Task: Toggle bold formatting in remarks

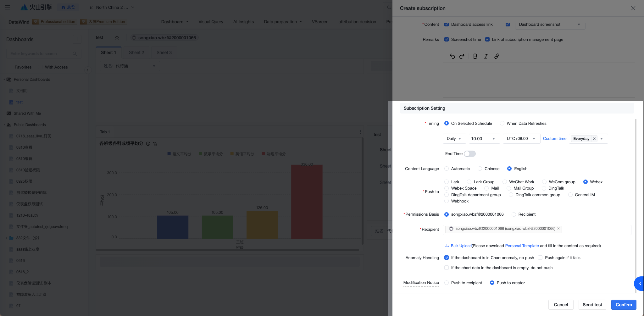Action: click(475, 56)
